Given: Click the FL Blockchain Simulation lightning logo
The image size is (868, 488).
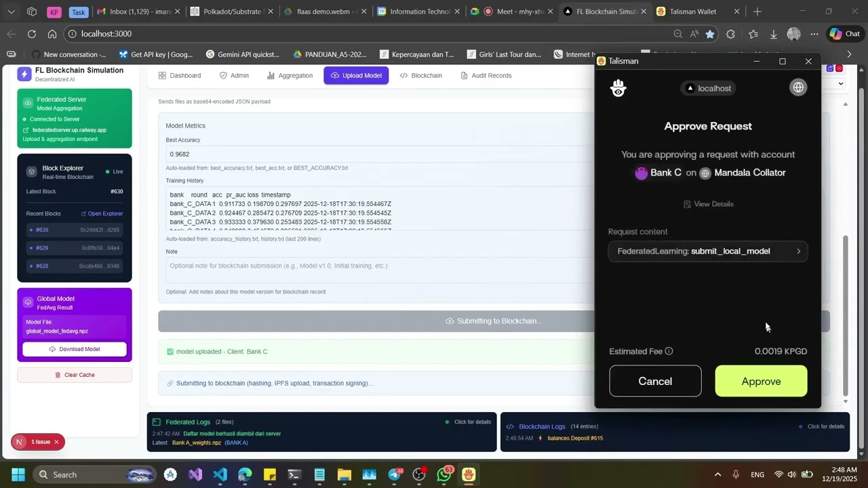Looking at the screenshot, I should click(x=24, y=75).
